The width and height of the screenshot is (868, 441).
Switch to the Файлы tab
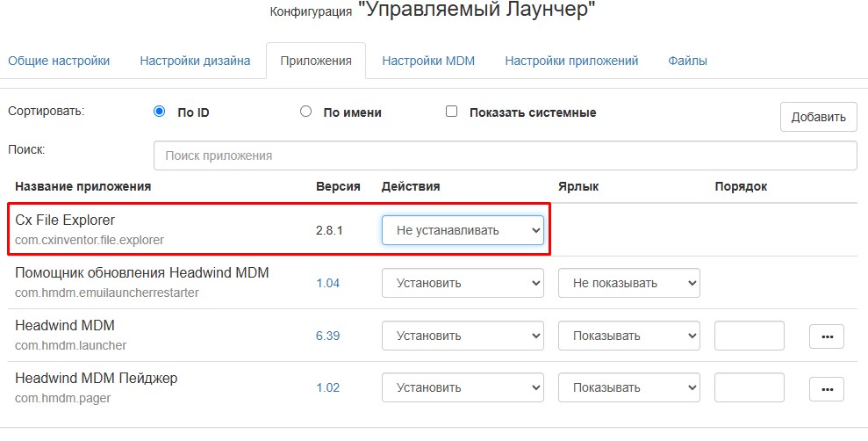click(x=687, y=61)
